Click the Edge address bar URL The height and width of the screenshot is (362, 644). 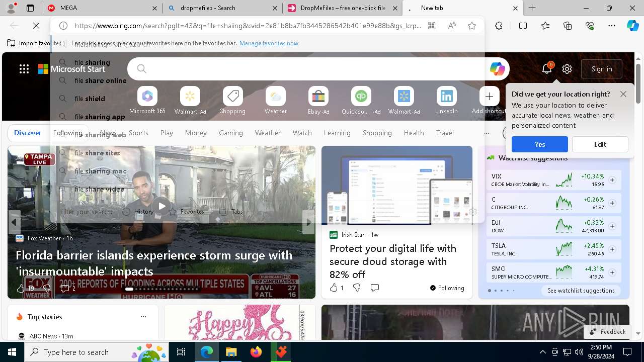248,26
